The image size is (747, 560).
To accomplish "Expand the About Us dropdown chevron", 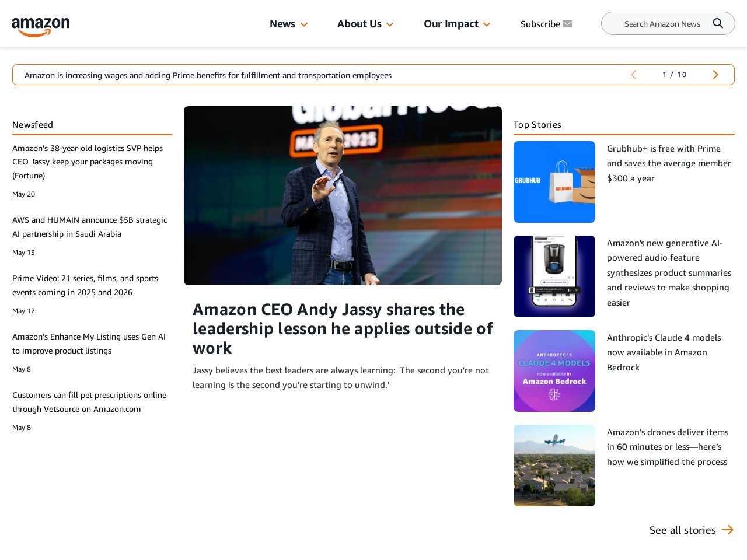I will point(390,24).
